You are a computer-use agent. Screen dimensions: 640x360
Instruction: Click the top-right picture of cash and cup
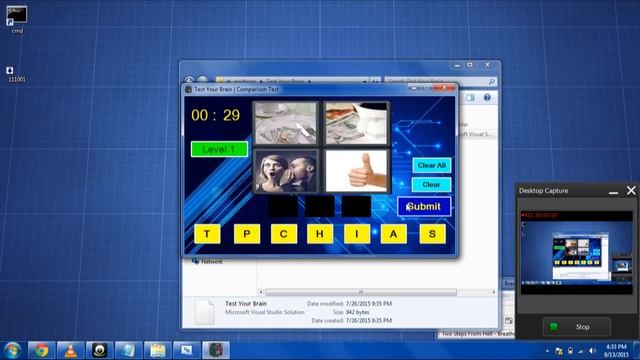point(356,123)
